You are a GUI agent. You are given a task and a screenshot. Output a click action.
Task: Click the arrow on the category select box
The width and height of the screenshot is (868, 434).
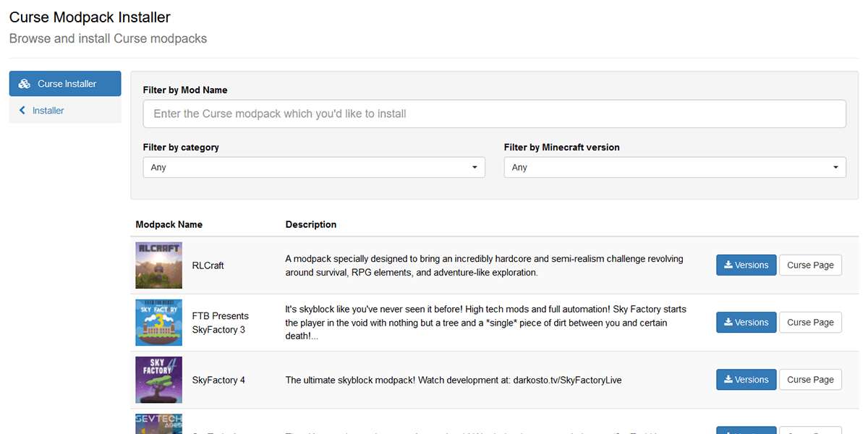point(475,167)
